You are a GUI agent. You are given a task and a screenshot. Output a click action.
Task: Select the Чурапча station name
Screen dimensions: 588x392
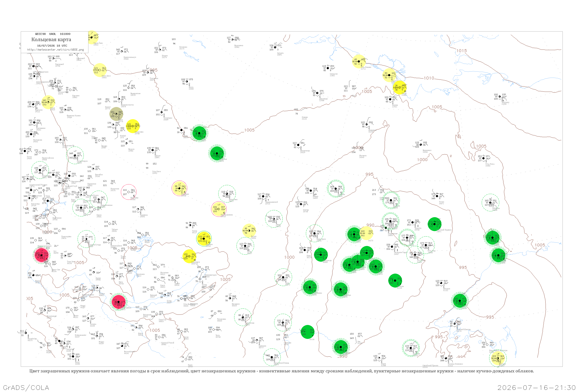pyautogui.click(x=418, y=228)
